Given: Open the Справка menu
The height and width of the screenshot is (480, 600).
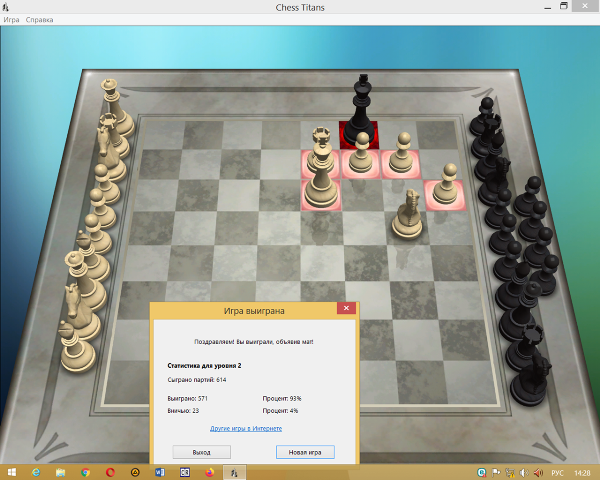Looking at the screenshot, I should point(40,20).
